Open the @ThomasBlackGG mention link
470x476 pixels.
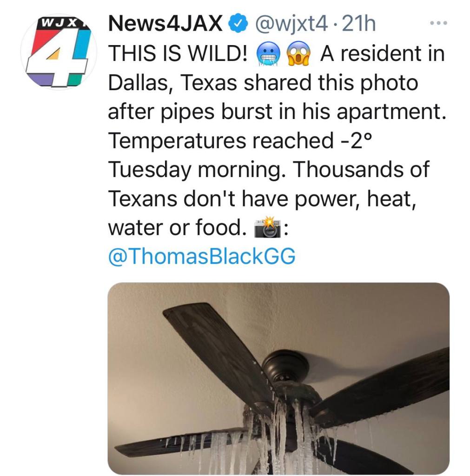coord(202,256)
